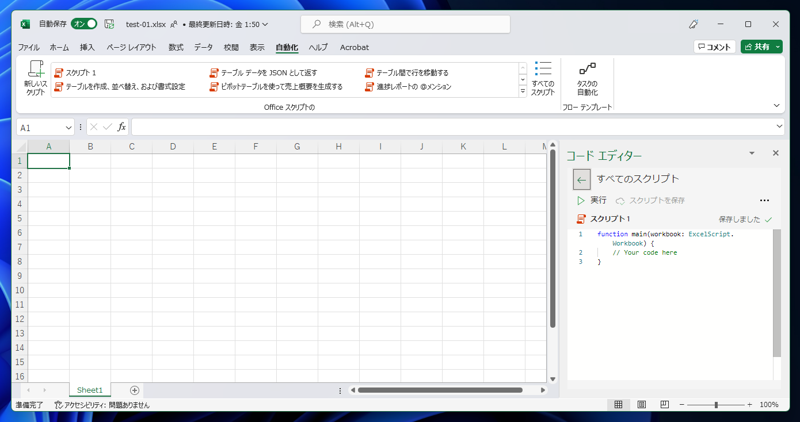Add a new sheet with plus icon
The width and height of the screenshot is (800, 422).
(x=134, y=390)
